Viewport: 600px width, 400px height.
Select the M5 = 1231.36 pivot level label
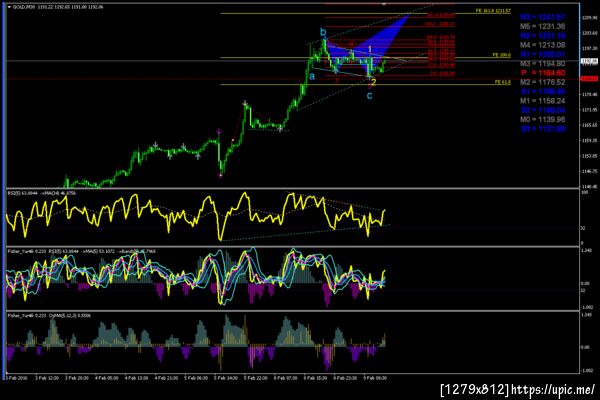pyautogui.click(x=542, y=26)
